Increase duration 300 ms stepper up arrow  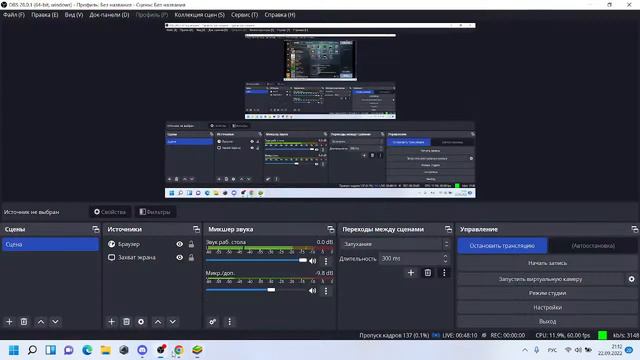(445, 256)
